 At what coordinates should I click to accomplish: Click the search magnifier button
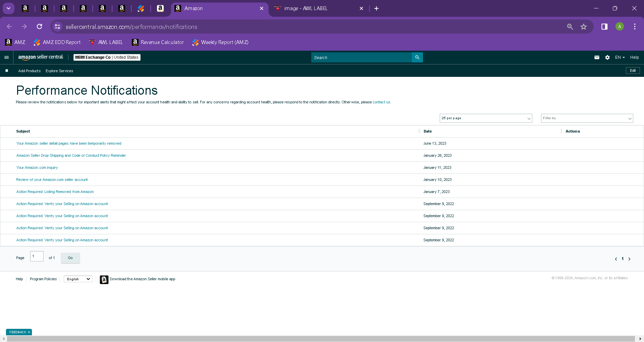click(417, 57)
